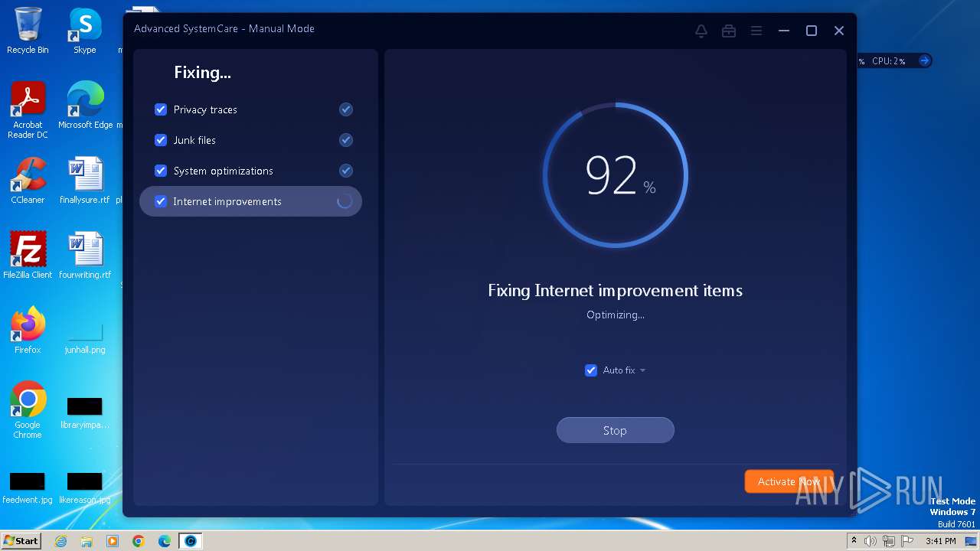Switch to Advanced SystemCare taskbar button
The width and height of the screenshot is (980, 551).
[191, 541]
